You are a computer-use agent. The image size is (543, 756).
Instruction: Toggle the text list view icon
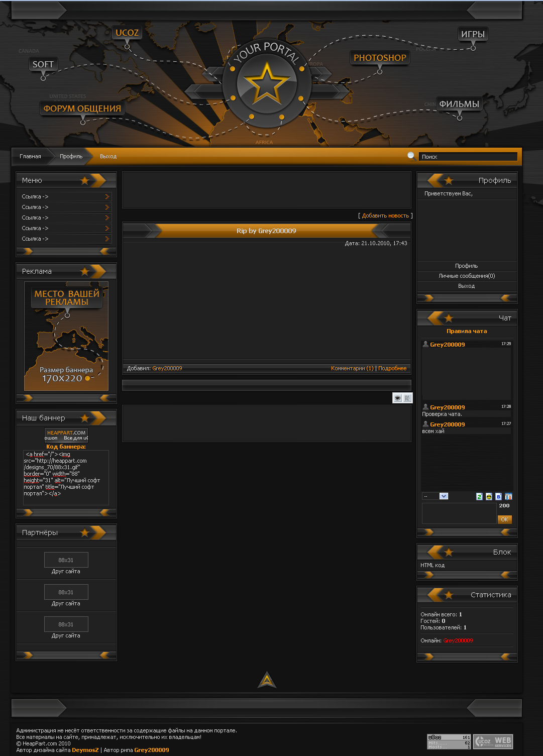(x=407, y=398)
